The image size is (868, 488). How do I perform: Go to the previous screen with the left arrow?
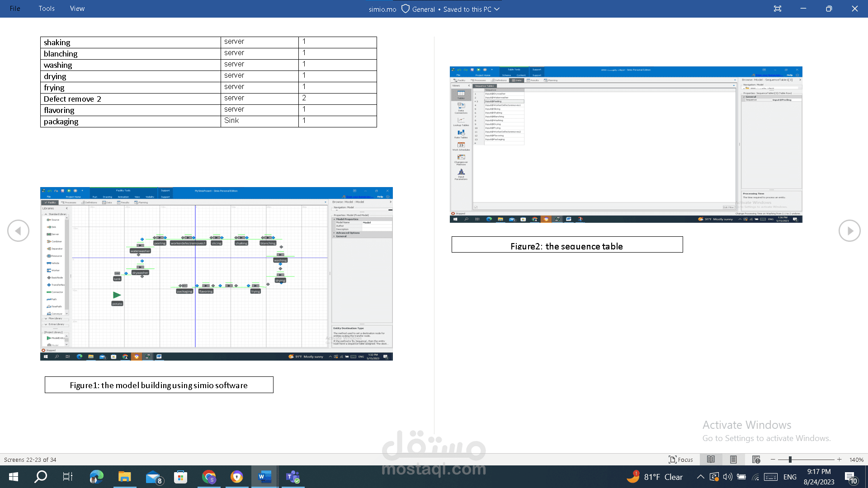pyautogui.click(x=18, y=231)
